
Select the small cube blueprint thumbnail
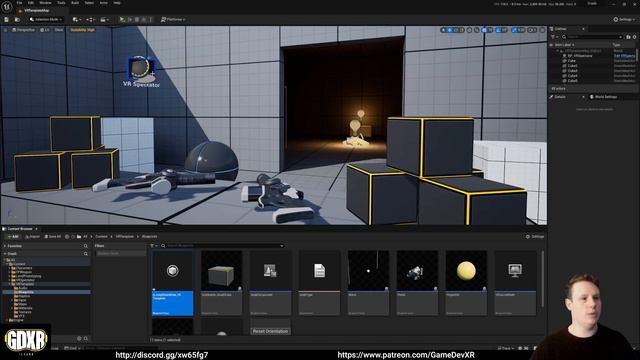point(222,282)
